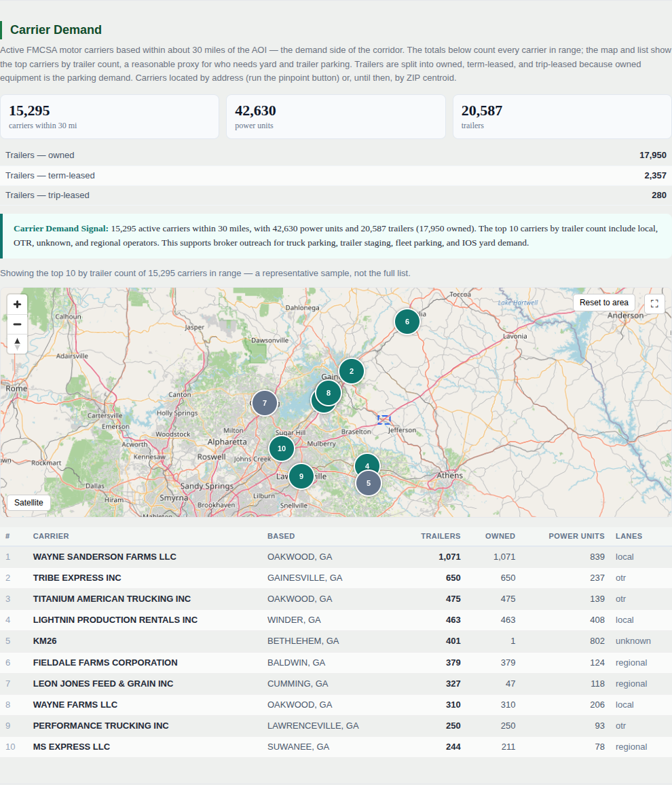Select TITANIUM AMERICAN TRUCKING INC row

click(336, 599)
